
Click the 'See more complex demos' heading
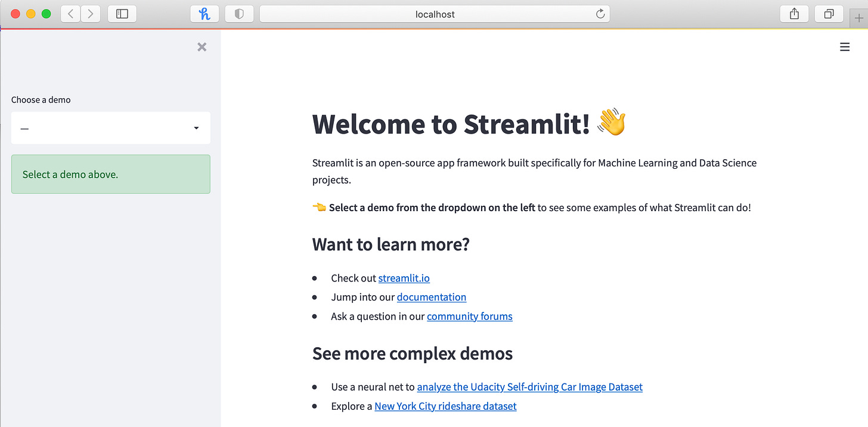[413, 354]
